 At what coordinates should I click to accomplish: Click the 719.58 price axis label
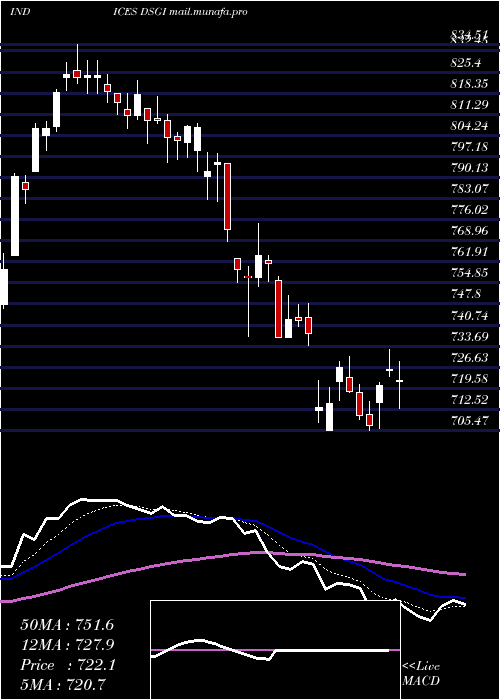[x=468, y=378]
